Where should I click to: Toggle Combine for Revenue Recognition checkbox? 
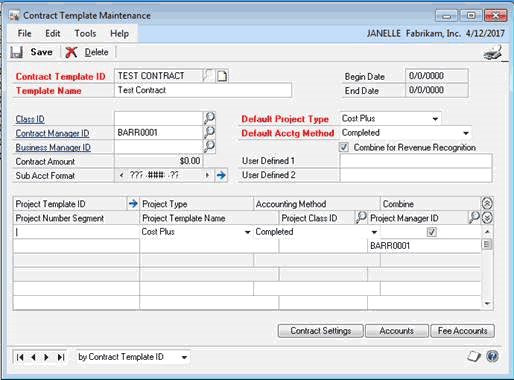tap(344, 147)
